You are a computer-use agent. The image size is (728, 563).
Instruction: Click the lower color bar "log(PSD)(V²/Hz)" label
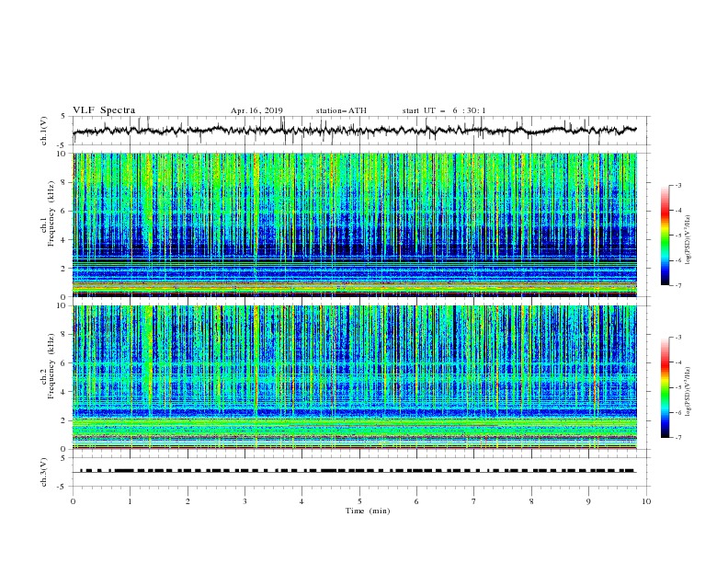coord(688,392)
